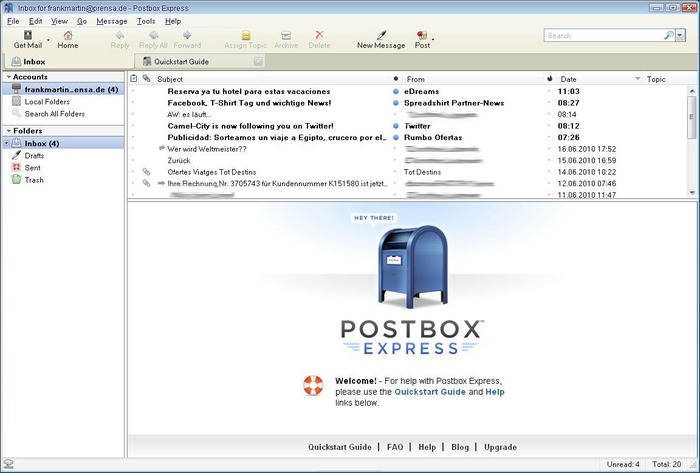The image size is (700, 473).
Task: Open the File menu
Action: pyautogui.click(x=13, y=21)
